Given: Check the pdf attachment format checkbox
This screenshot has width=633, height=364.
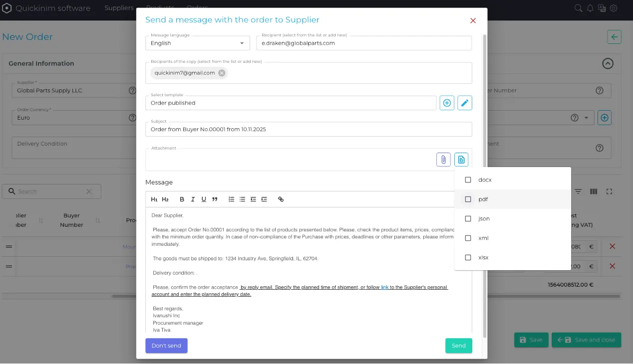Looking at the screenshot, I should coord(468,199).
